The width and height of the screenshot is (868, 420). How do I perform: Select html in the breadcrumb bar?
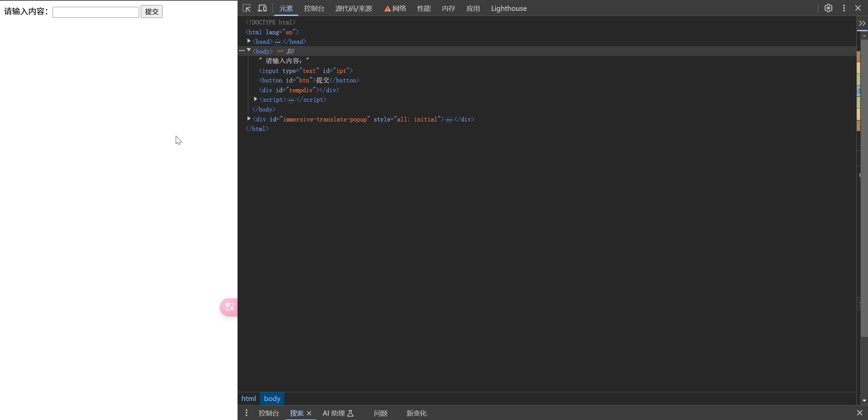(248, 399)
